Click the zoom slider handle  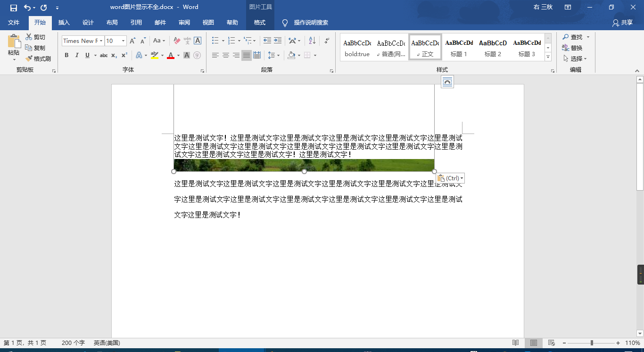592,343
